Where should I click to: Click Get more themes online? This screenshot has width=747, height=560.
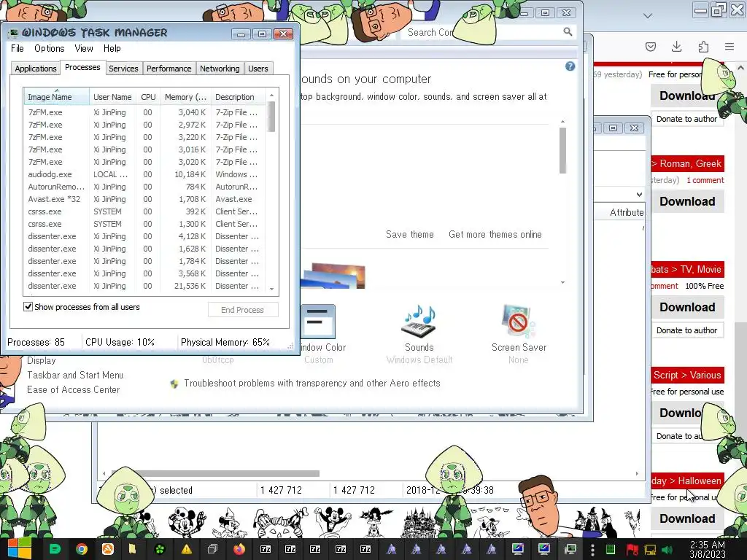[x=495, y=234]
